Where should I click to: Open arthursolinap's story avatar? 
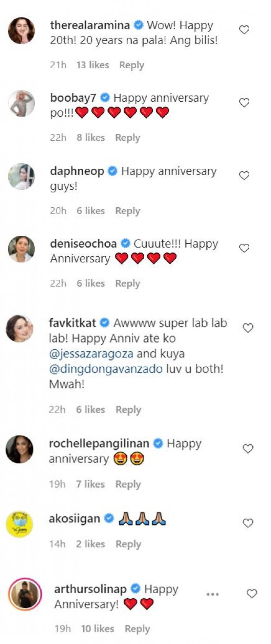pos(24,594)
